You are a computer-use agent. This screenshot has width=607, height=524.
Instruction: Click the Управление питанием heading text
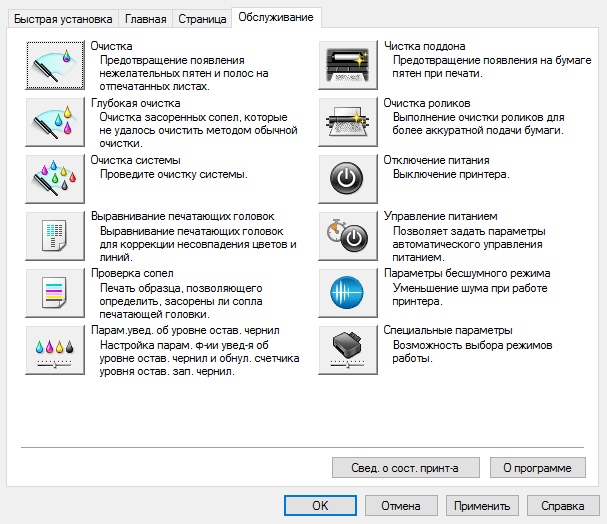pyautogui.click(x=441, y=216)
